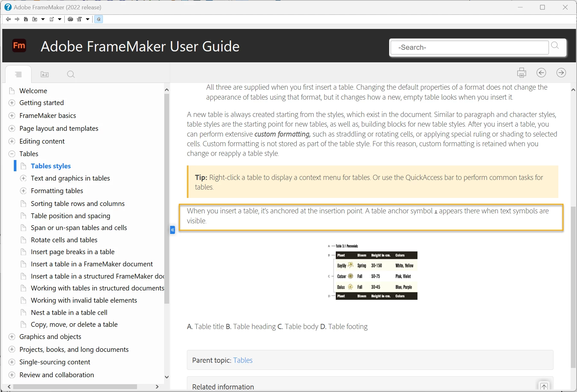Collapse the sidebar panel

click(x=172, y=230)
